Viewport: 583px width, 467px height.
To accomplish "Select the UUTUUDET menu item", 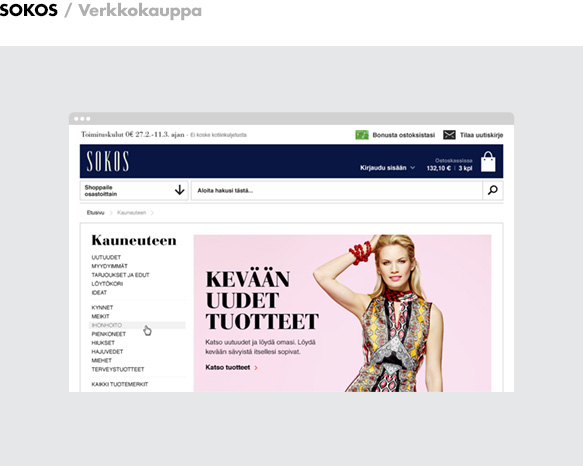I will click(x=106, y=257).
